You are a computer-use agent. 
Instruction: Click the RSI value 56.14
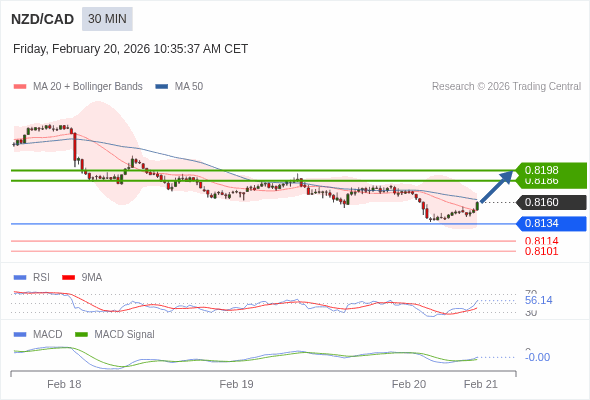point(538,300)
